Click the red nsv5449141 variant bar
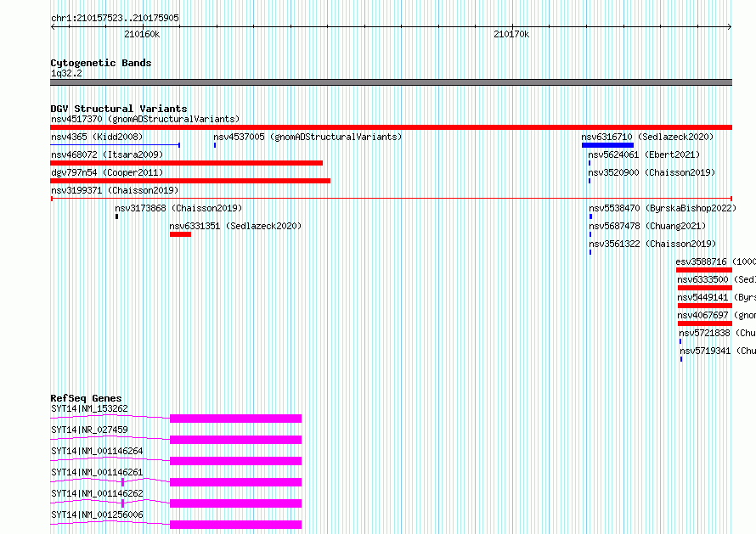Image resolution: width=756 pixels, height=534 pixels. [705, 306]
